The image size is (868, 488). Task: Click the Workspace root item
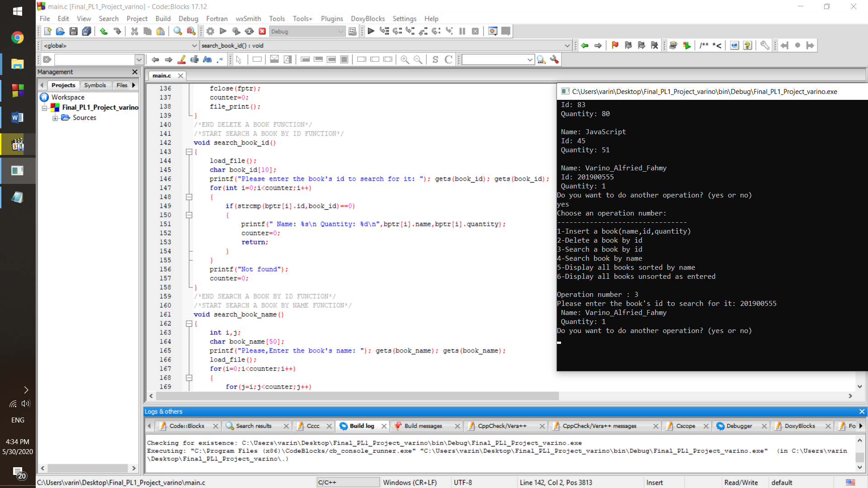coord(68,97)
